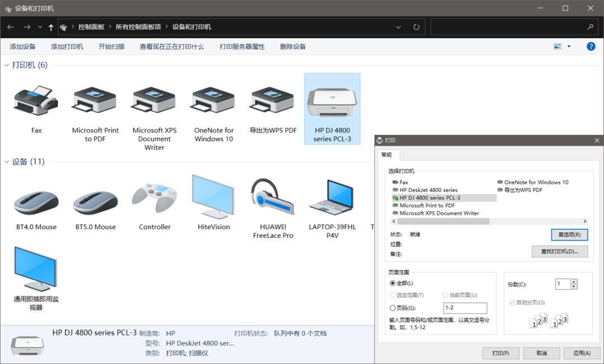Screen dimensions: 604x364
Task: Click the back navigation arrow
Action: click(11, 27)
